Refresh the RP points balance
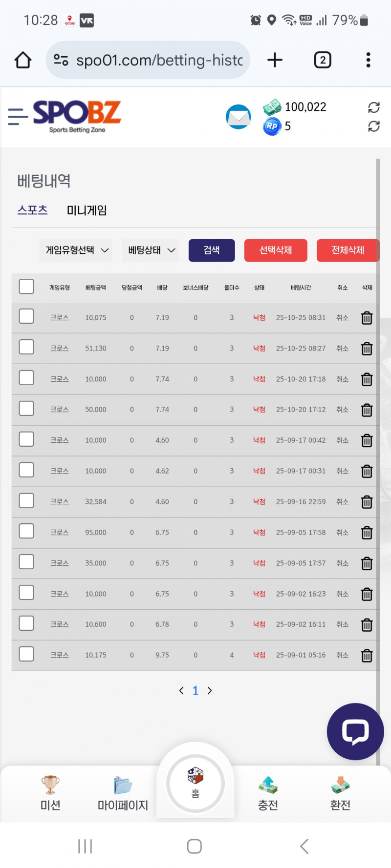The image size is (391, 868). tap(374, 126)
